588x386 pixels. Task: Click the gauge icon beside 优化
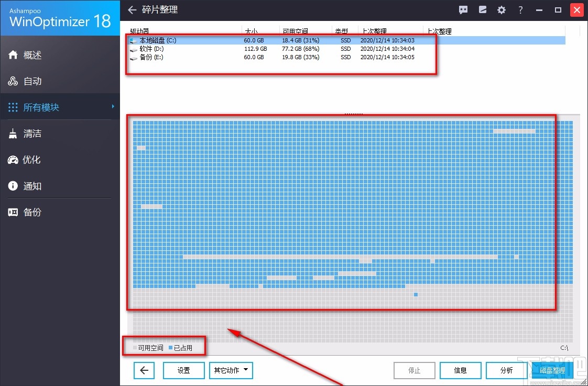pos(13,160)
